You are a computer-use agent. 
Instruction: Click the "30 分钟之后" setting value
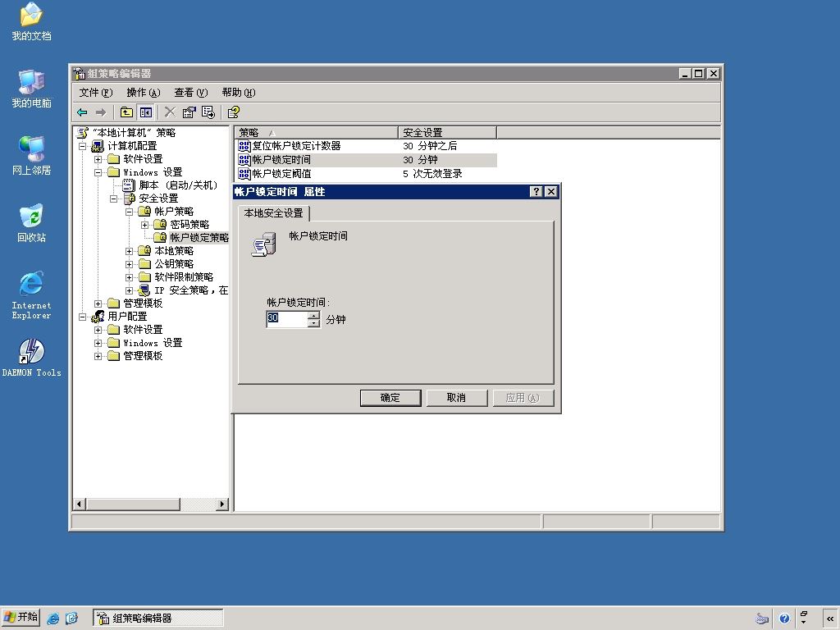pyautogui.click(x=430, y=146)
